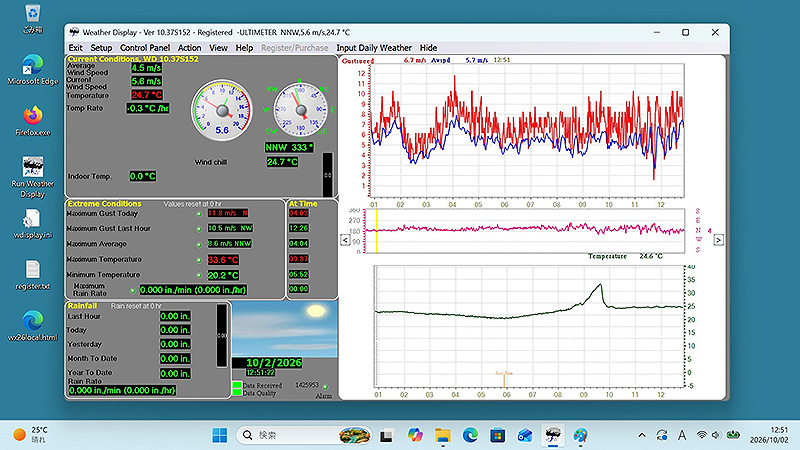Click the sunrise marker on temperature graph
800x450 pixels.
pyautogui.click(x=504, y=379)
